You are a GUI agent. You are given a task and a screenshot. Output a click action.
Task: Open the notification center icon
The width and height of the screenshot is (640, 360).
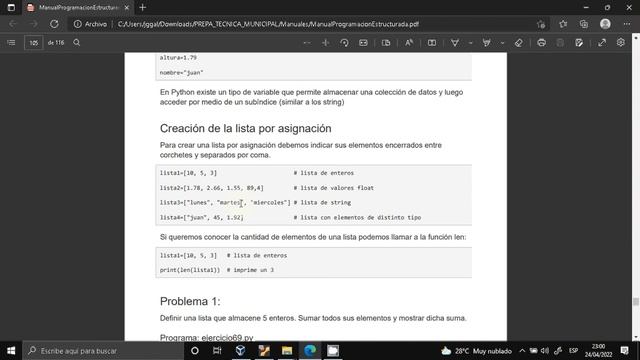click(624, 351)
